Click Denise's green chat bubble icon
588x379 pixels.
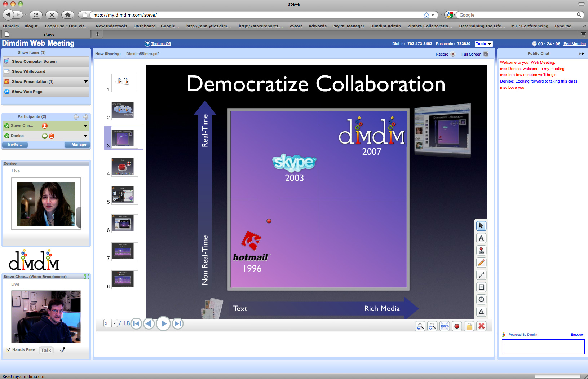coord(45,136)
